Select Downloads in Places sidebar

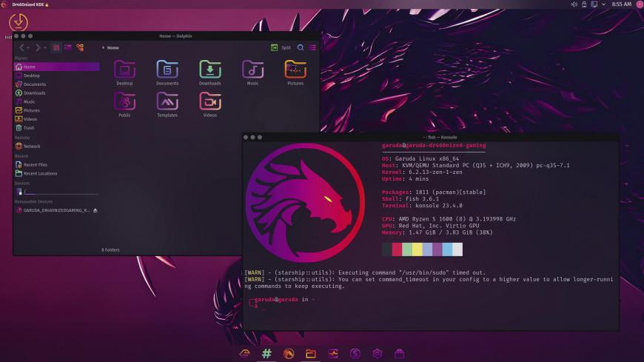(57, 93)
